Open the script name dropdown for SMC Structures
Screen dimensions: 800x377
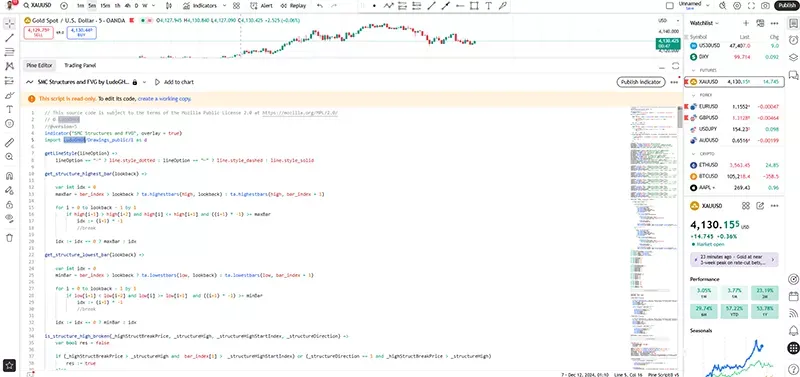point(144,82)
